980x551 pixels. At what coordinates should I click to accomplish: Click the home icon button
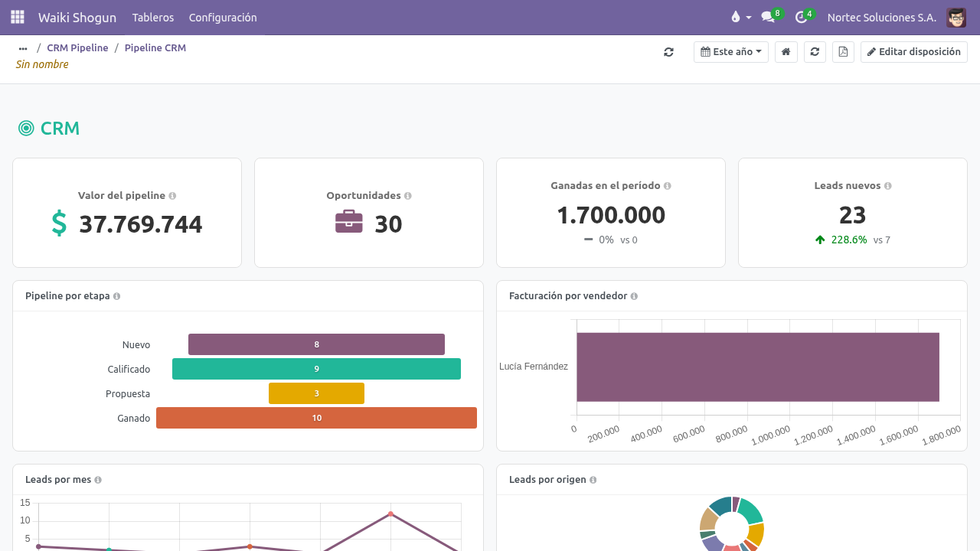786,52
